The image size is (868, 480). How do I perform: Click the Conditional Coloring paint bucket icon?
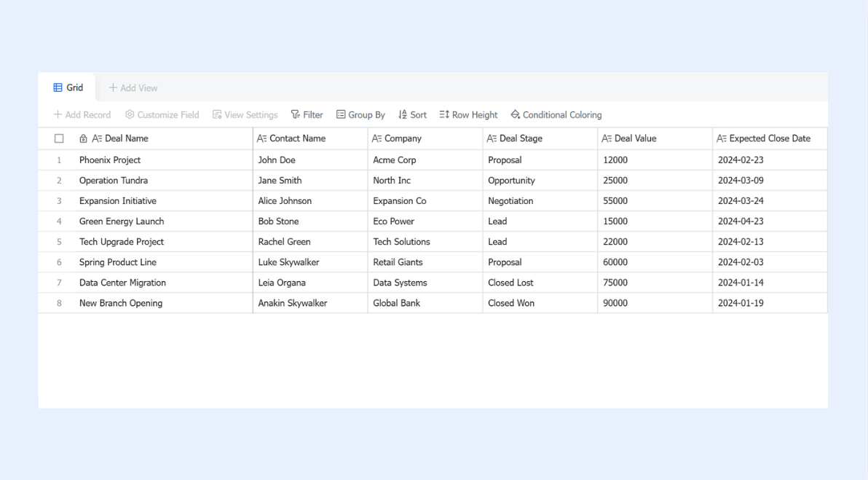(x=516, y=114)
